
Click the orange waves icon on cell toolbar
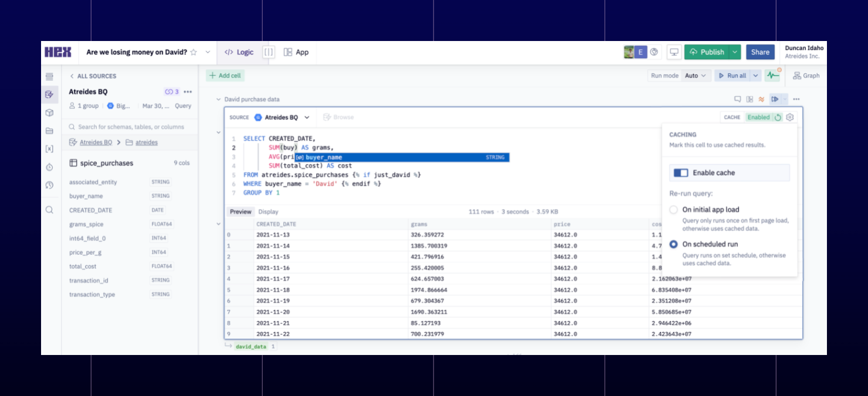pos(761,100)
